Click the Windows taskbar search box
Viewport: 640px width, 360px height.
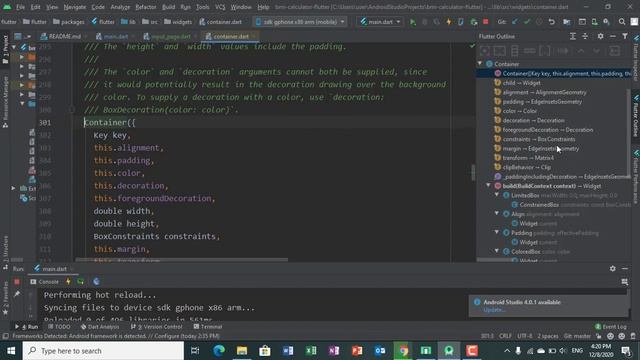(x=103, y=351)
